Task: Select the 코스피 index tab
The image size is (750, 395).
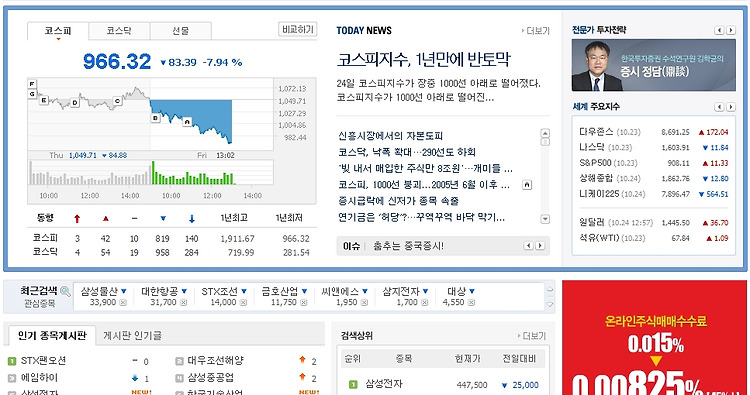Action: click(x=58, y=31)
